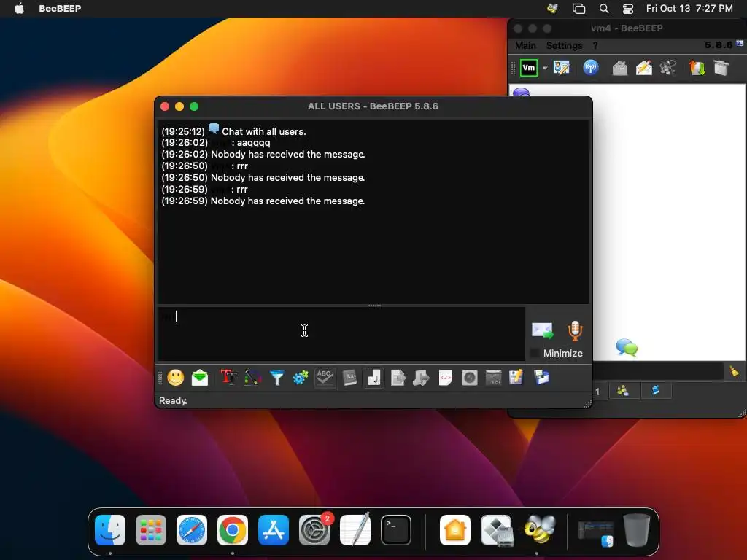Record voice message with microphone
The height and width of the screenshot is (560, 747).
tap(575, 330)
